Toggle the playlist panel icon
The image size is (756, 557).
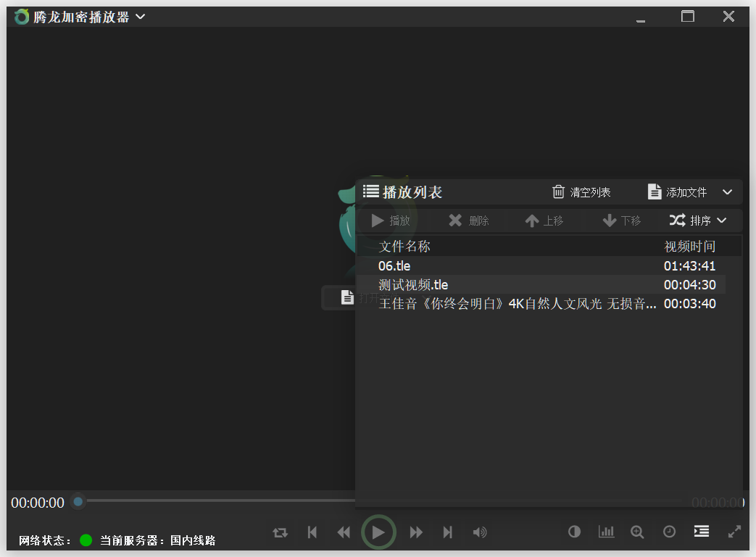[x=702, y=532]
